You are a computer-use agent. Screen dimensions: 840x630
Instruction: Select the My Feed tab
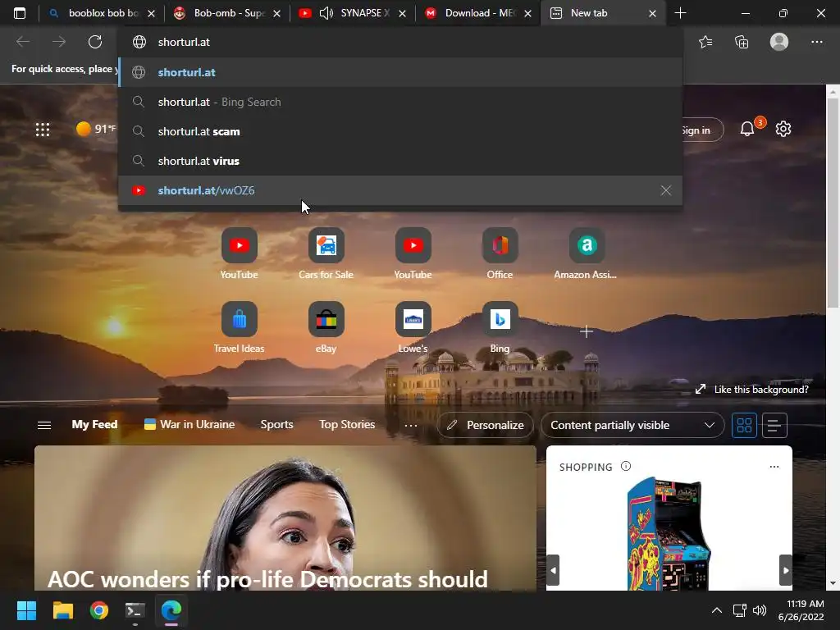pos(95,424)
